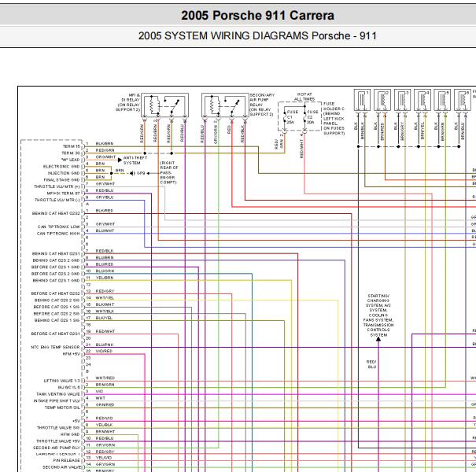Click the 'THROTTLE VLV MTR (-)' label
This screenshot has width=476, height=472.
[57, 200]
